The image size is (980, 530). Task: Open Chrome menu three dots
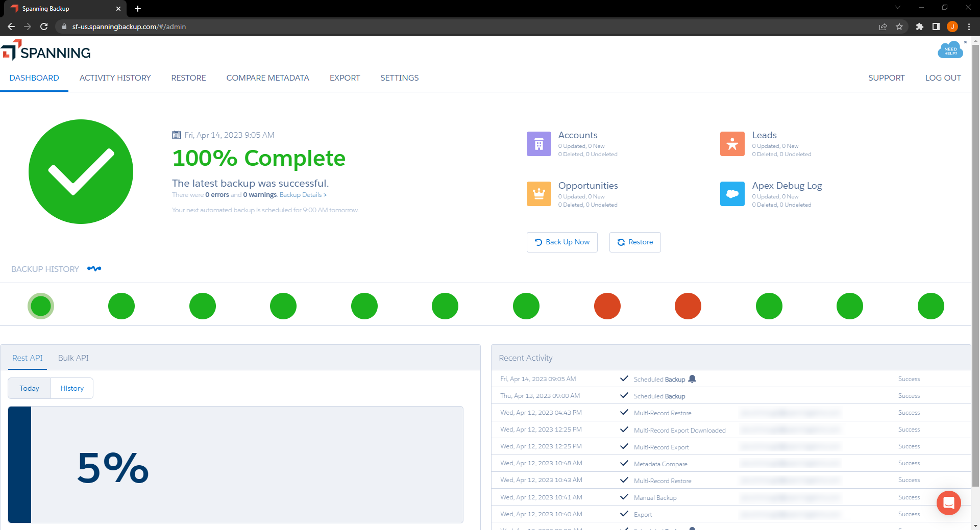[x=969, y=27]
